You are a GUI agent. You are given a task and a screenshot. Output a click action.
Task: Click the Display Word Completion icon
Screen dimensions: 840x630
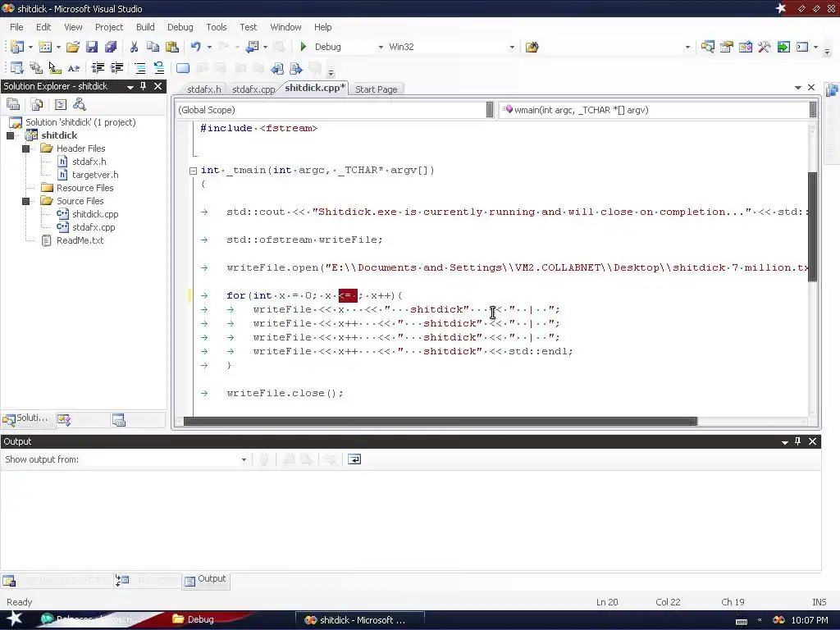pos(74,68)
